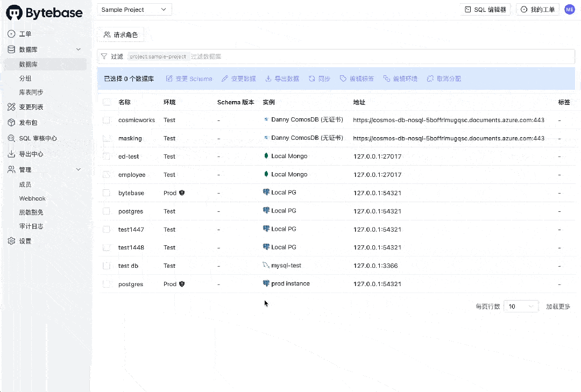Viewport: 581px width, 392px height.
Task: Click the 取消分配 unassign icon
Action: coord(430,79)
